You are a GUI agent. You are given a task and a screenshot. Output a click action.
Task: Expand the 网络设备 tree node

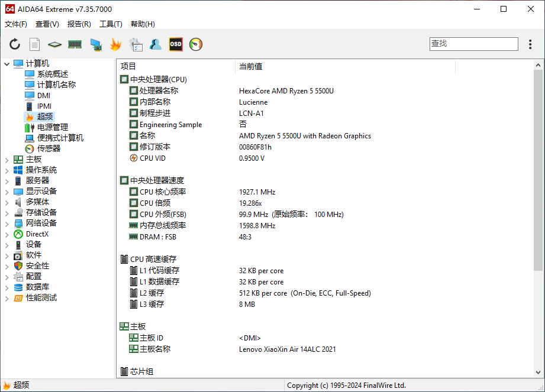(x=7, y=223)
